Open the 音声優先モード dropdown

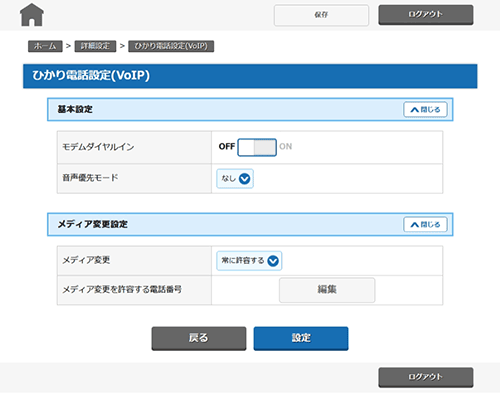pyautogui.click(x=235, y=179)
